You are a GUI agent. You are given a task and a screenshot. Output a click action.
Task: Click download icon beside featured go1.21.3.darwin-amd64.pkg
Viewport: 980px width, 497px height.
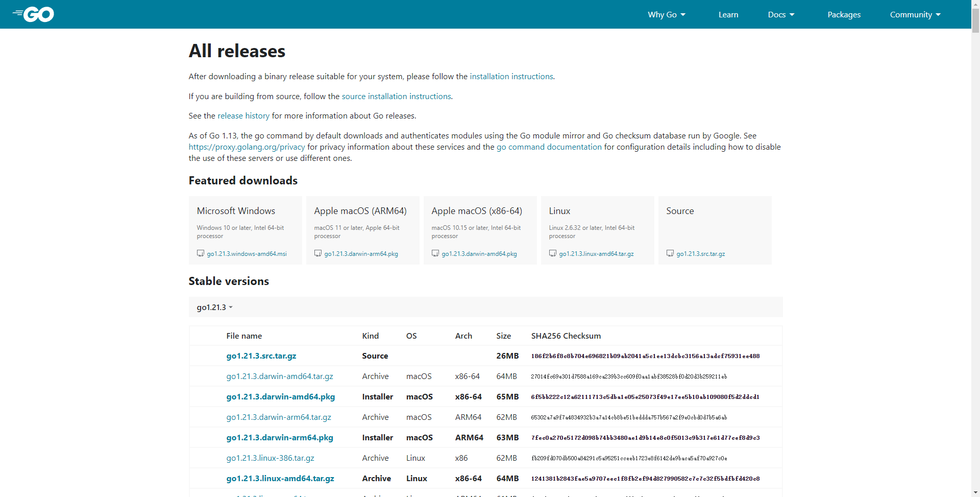coord(435,253)
